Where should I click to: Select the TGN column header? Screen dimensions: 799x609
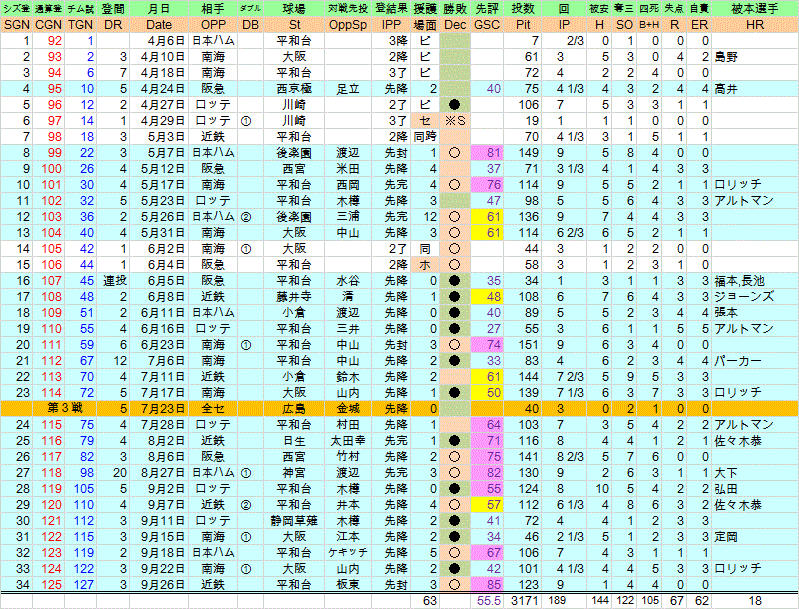coord(81,24)
